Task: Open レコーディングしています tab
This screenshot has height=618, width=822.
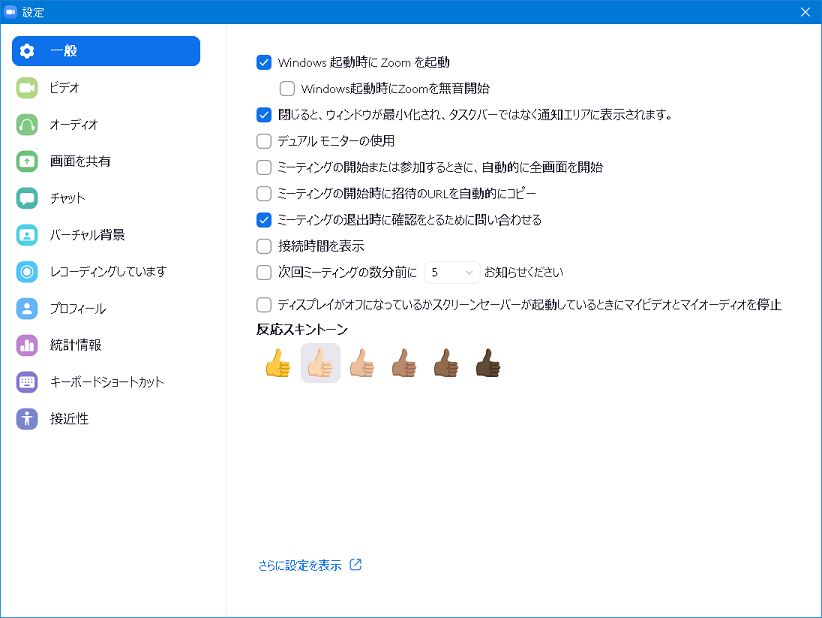Action: 106,272
